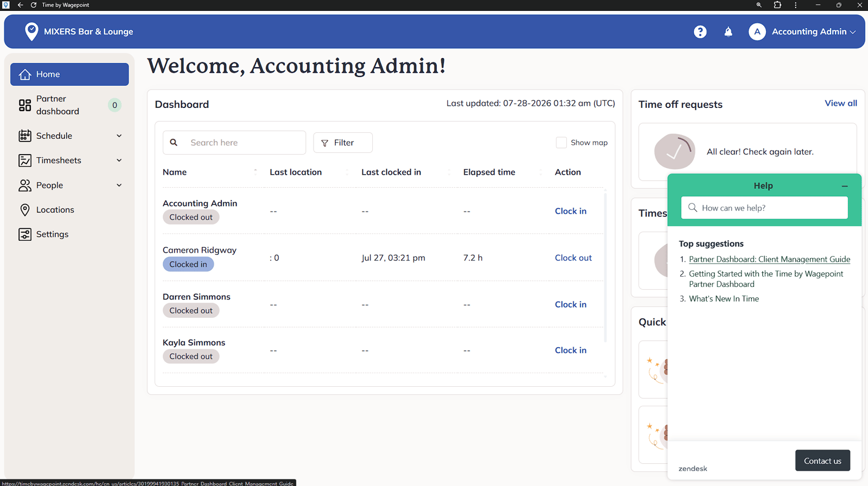Clock out Cameron Ridgway
The height and width of the screenshot is (486, 868).
pyautogui.click(x=573, y=258)
